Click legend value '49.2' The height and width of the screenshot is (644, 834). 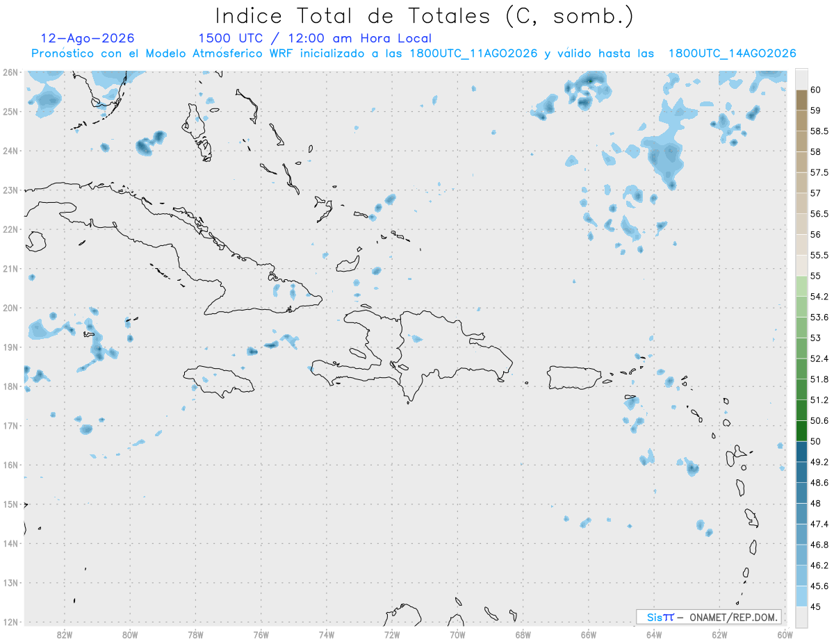819,462
